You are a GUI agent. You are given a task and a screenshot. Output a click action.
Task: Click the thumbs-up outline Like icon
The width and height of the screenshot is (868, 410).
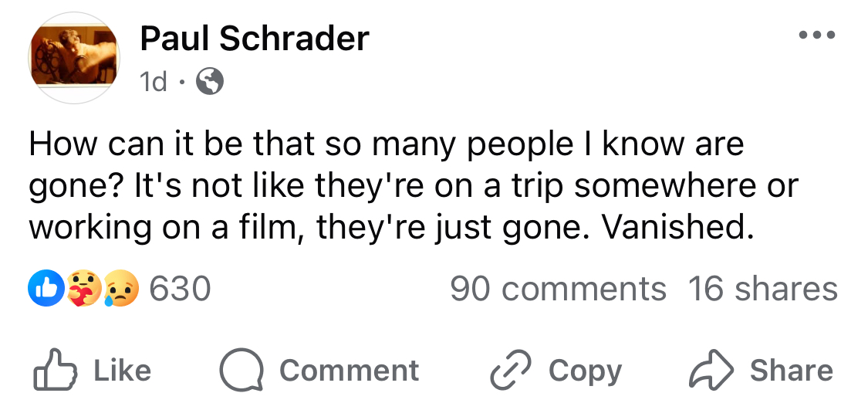click(x=55, y=370)
